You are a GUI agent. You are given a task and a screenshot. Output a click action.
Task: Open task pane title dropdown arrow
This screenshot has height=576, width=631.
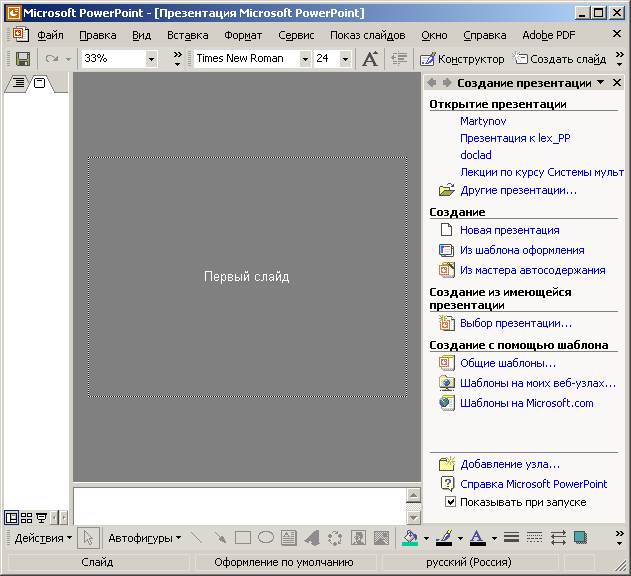coord(600,83)
